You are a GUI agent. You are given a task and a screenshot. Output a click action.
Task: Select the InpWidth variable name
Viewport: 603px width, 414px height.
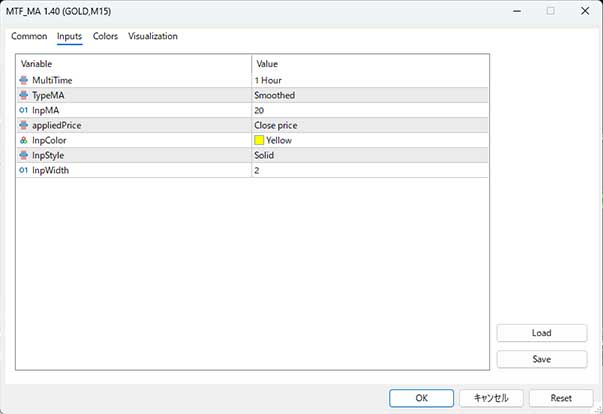(x=51, y=170)
